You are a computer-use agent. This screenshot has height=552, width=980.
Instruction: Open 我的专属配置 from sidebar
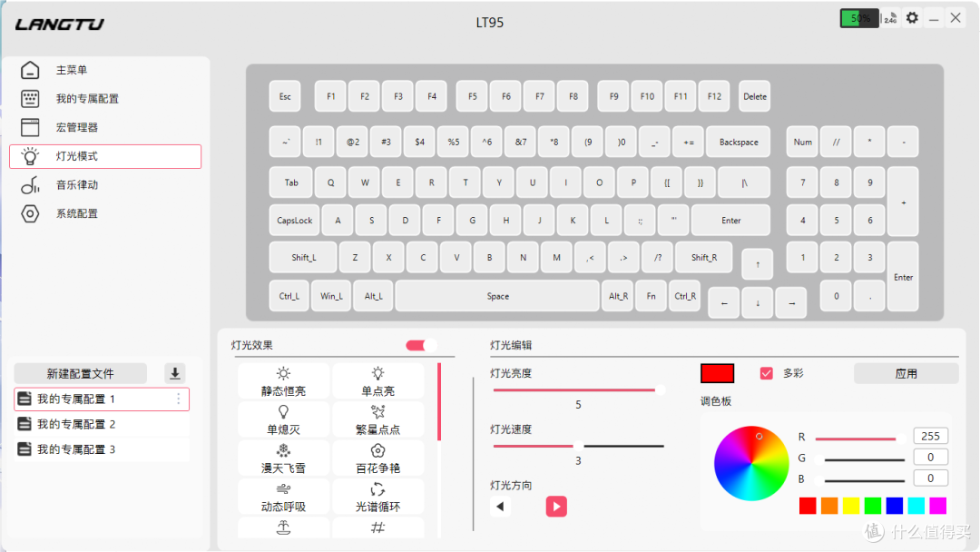(x=105, y=99)
